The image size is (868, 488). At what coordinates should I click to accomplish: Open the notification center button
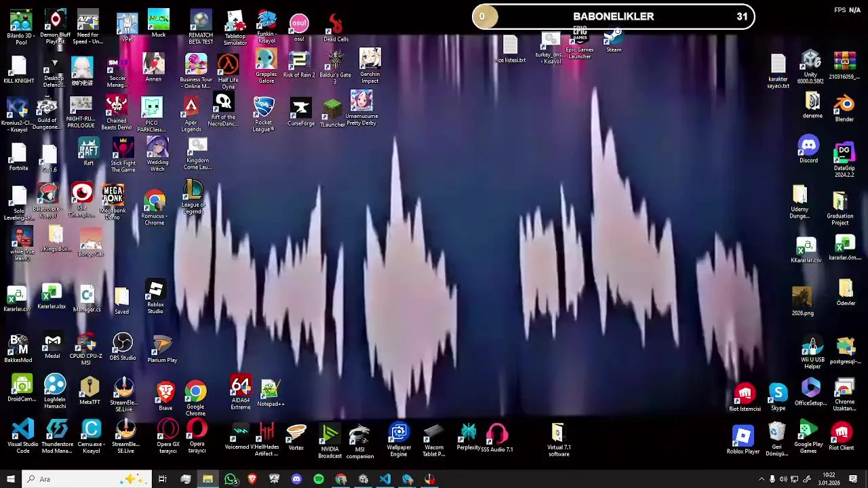point(853,479)
